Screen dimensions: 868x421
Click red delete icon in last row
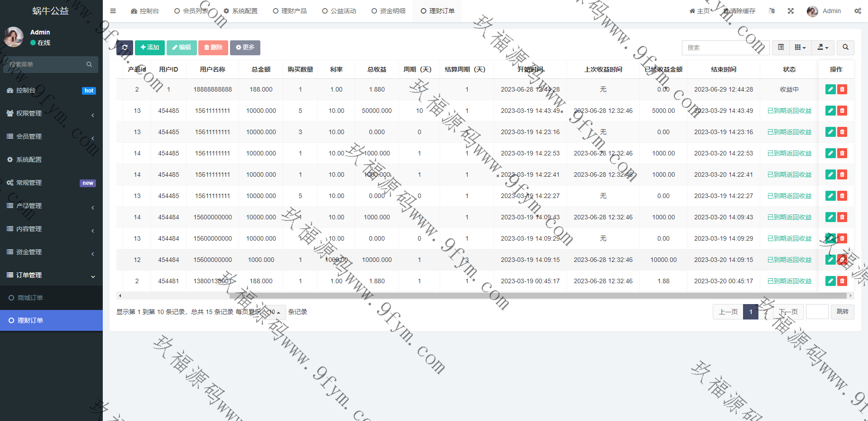coord(842,281)
